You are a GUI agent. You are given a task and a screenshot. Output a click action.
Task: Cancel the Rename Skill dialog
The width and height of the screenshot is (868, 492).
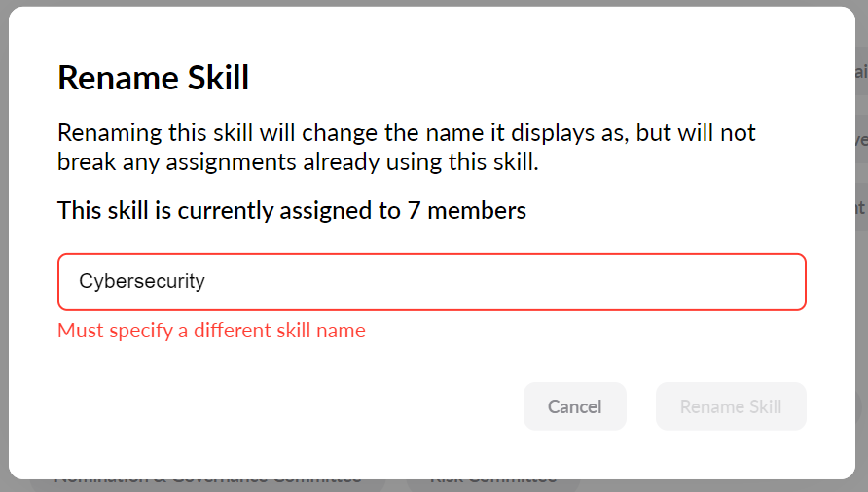[574, 406]
